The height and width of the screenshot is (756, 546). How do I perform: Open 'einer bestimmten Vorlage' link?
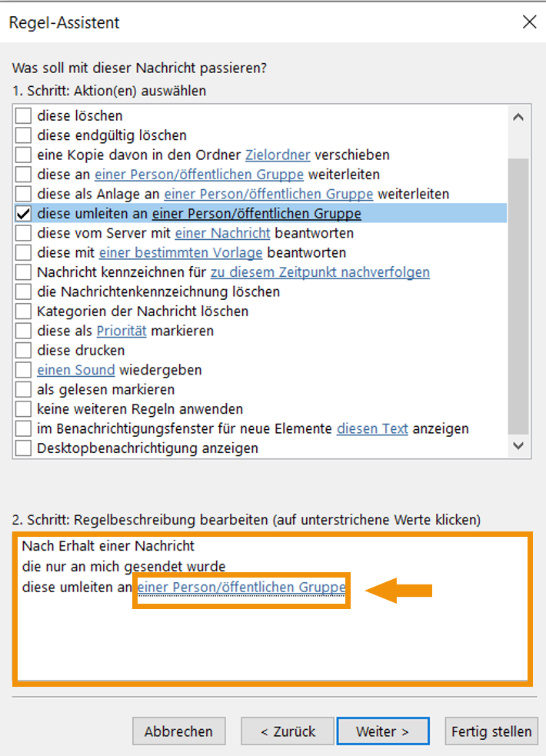click(181, 253)
